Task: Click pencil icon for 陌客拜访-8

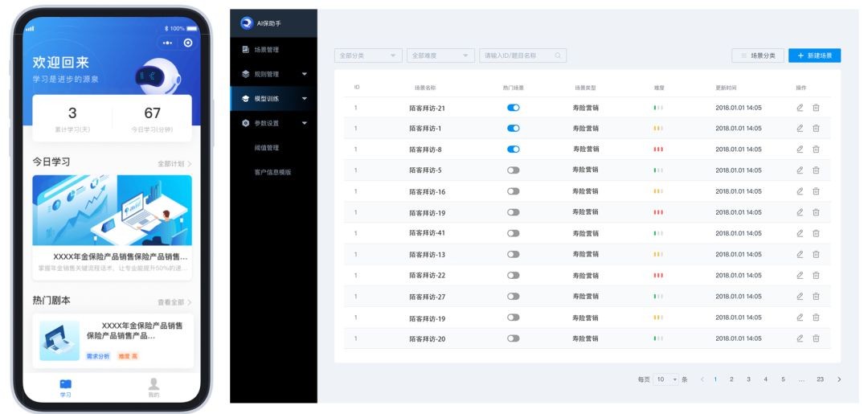Action: point(800,150)
